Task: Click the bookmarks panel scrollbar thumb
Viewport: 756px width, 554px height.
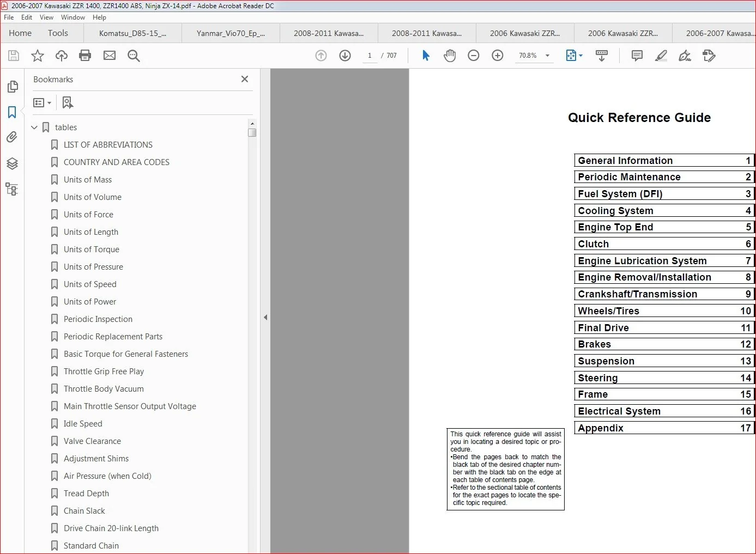Action: click(x=252, y=132)
